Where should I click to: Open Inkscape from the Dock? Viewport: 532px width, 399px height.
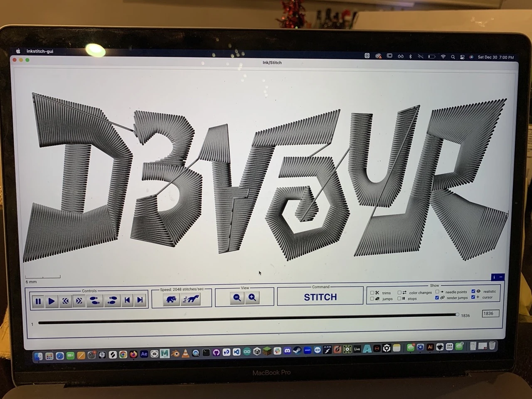(x=440, y=347)
